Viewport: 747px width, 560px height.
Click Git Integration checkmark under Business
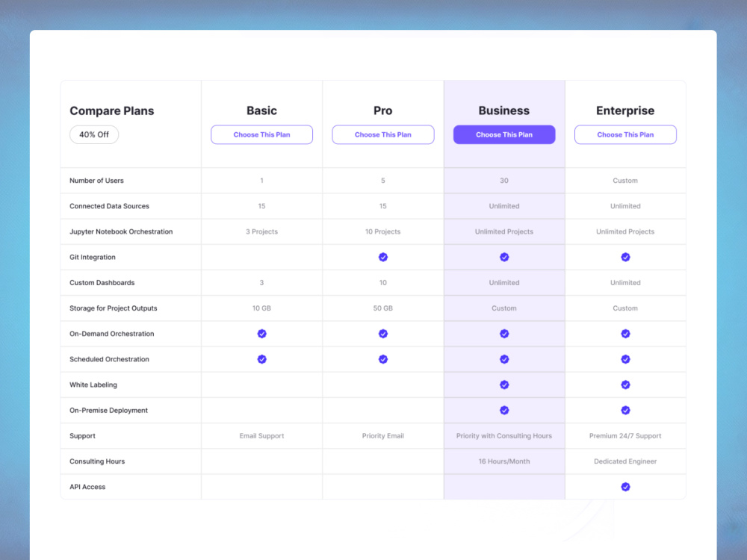504,257
